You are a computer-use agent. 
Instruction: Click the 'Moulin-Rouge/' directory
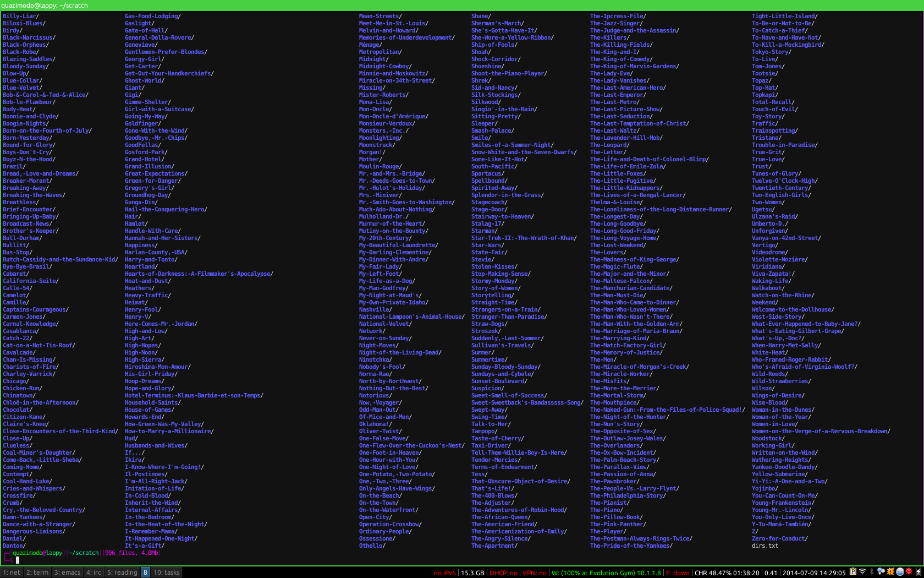coord(381,167)
